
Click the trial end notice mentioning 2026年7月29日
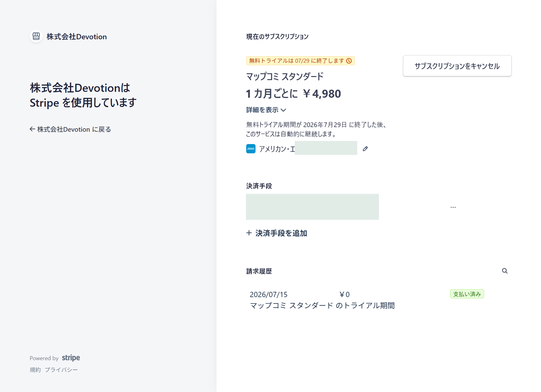pos(316,129)
